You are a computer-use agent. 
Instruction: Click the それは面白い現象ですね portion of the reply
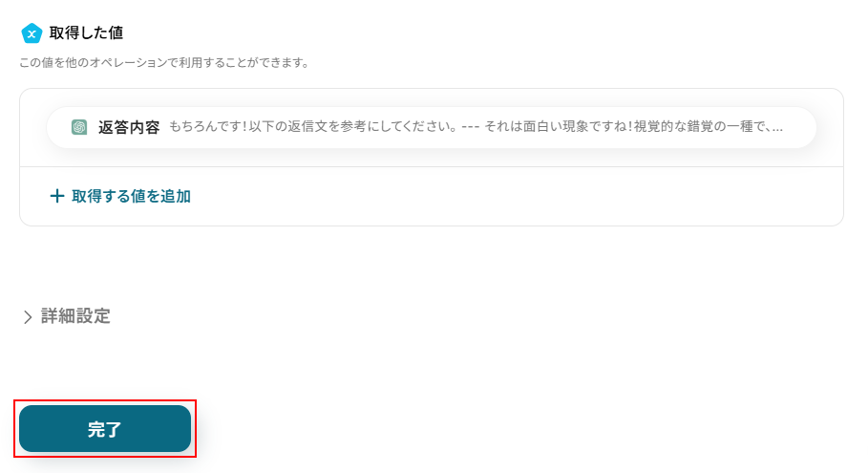[x=555, y=127]
